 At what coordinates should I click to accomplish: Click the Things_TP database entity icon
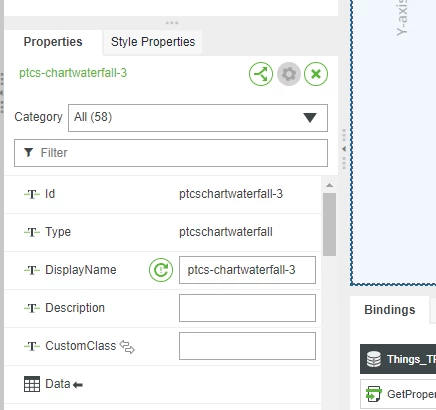tap(374, 359)
